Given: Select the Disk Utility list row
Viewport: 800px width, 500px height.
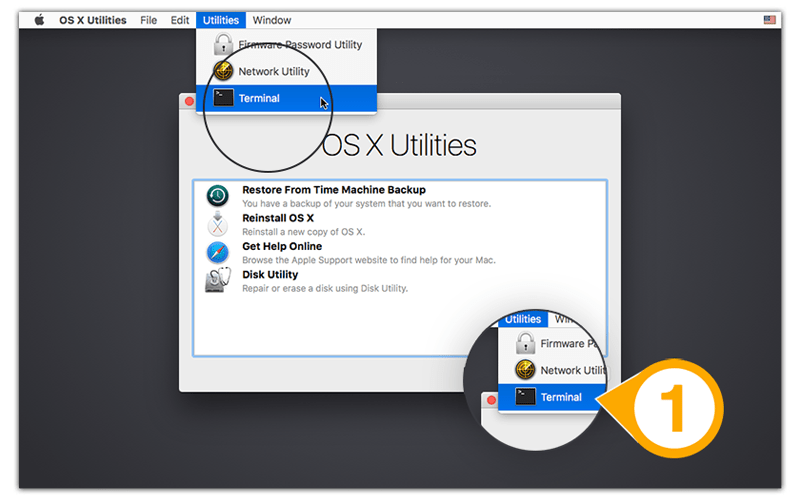Looking at the screenshot, I should click(399, 281).
